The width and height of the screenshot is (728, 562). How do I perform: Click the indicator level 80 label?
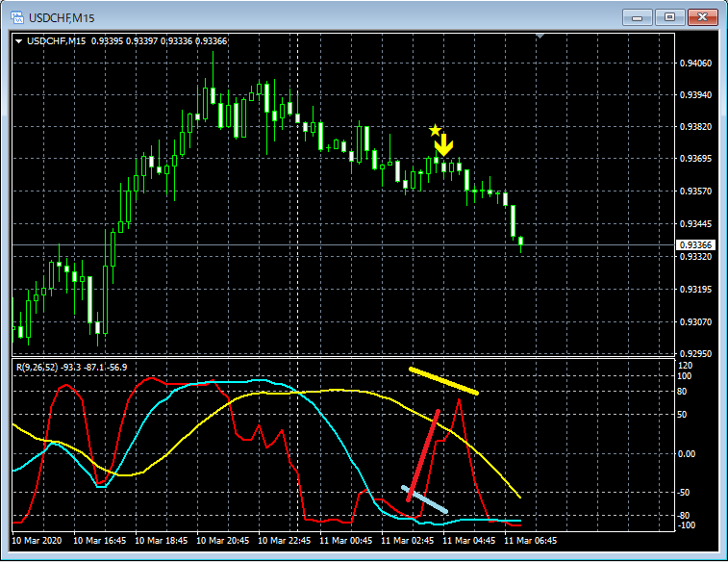click(x=682, y=392)
